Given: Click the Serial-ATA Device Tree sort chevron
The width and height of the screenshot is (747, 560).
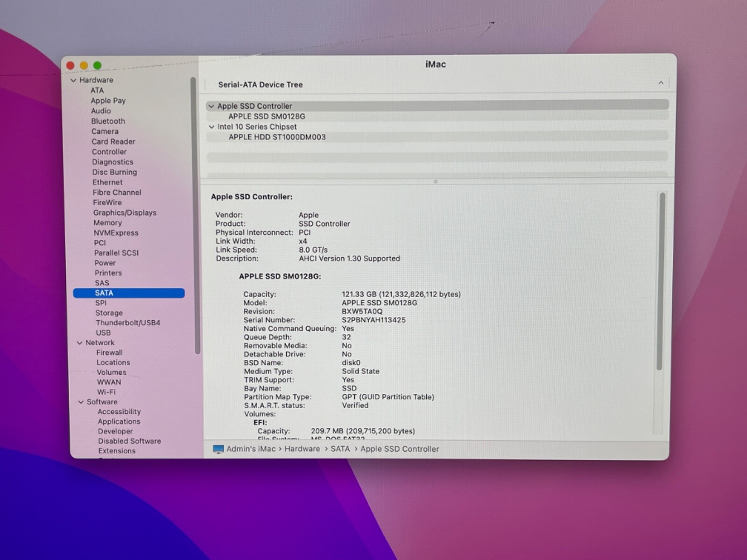Looking at the screenshot, I should click(661, 83).
